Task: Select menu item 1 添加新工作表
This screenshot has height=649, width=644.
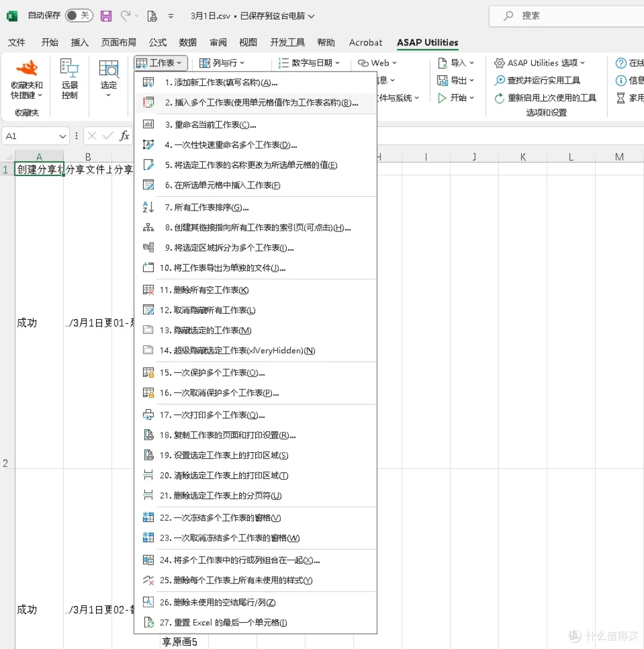Action: [x=255, y=82]
